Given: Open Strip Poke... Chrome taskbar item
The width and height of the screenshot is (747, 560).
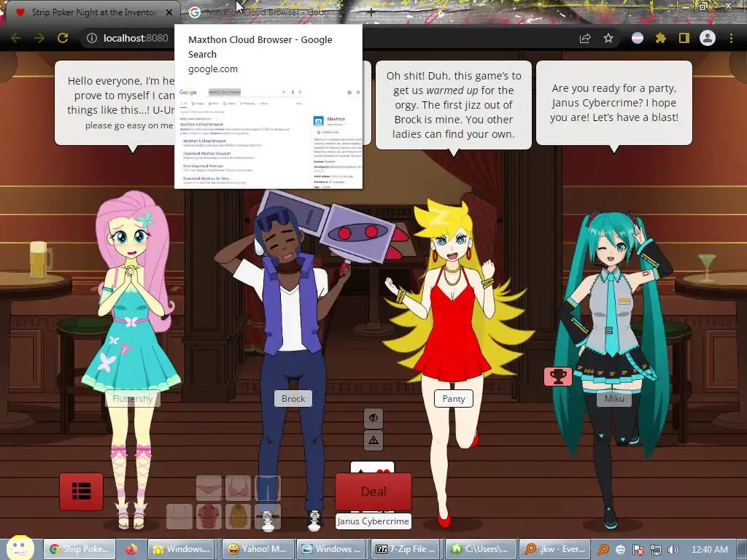Looking at the screenshot, I should click(81, 549).
